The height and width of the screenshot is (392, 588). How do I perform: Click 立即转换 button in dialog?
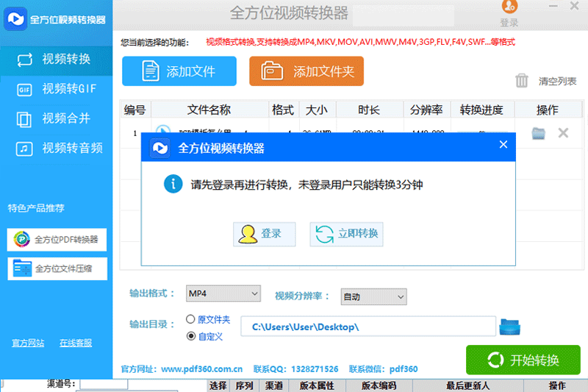(x=347, y=234)
